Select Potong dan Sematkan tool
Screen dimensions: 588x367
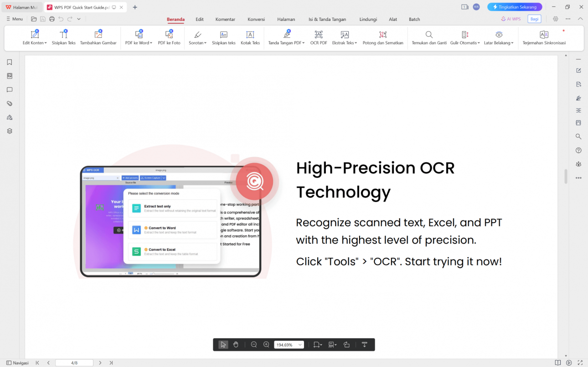coord(383,38)
